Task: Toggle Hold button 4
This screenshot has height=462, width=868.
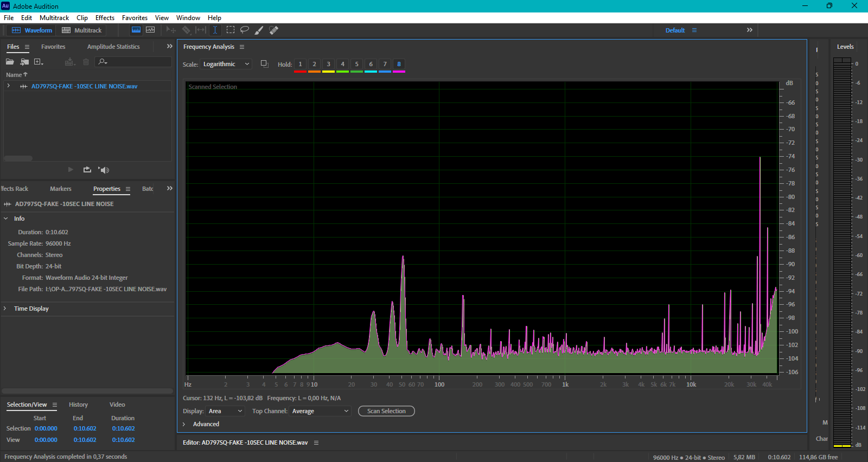Action: 342,65
